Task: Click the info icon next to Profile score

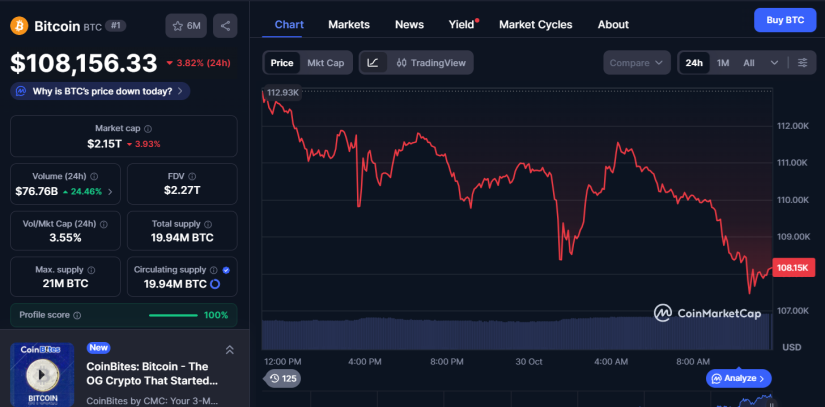Action: (77, 316)
